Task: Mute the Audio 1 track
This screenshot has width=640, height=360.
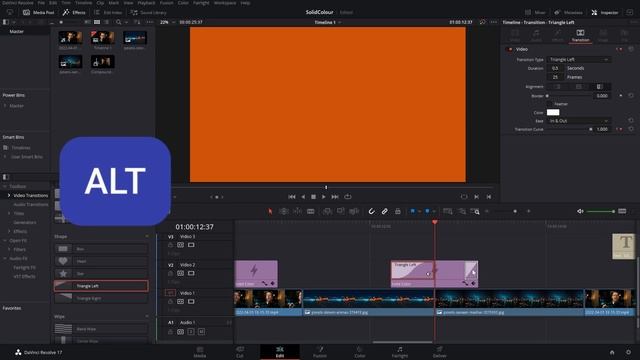Action: 201,332
